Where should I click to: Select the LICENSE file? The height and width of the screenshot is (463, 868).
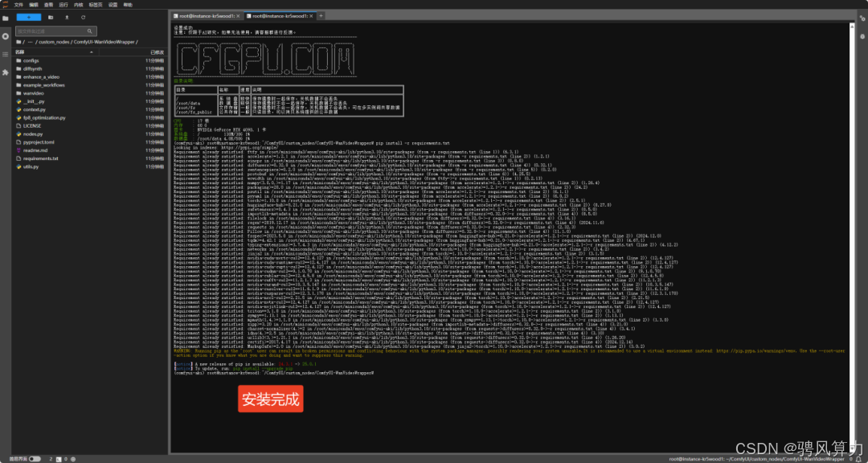click(x=90, y=125)
